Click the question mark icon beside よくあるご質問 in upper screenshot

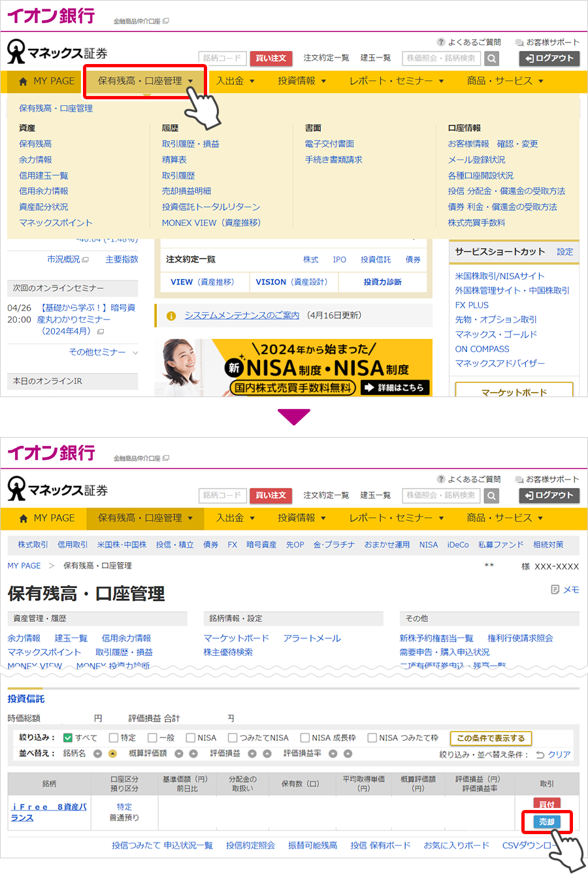tap(441, 42)
